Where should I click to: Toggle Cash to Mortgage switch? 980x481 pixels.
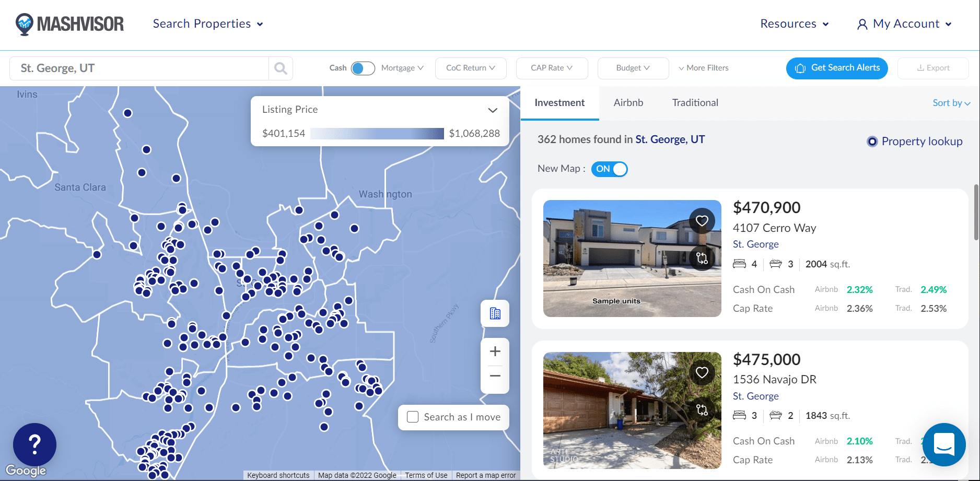pos(363,68)
